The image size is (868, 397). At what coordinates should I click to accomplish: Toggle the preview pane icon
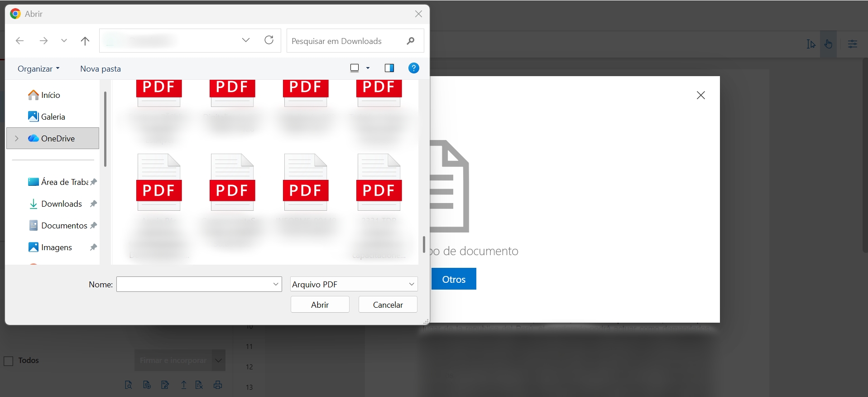point(389,68)
